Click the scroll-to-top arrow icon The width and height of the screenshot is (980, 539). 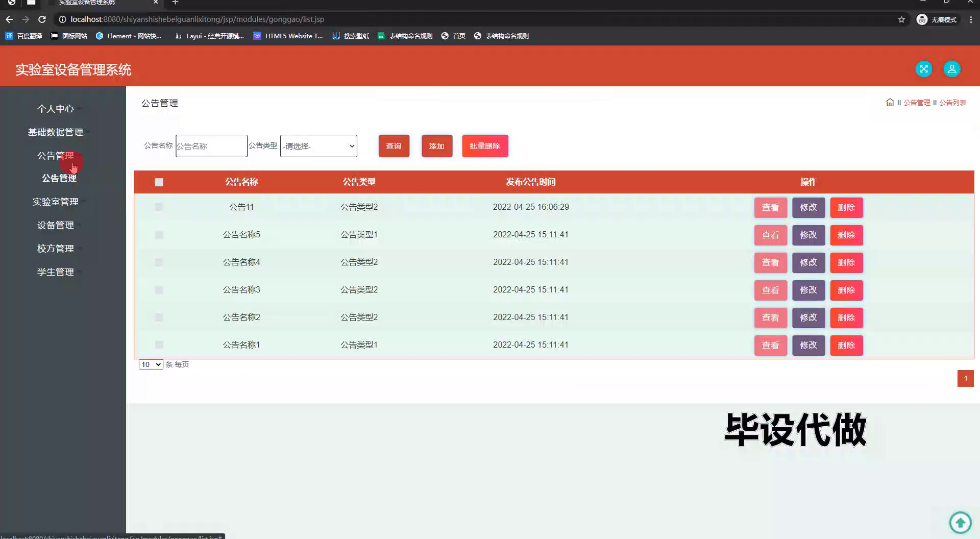click(960, 522)
